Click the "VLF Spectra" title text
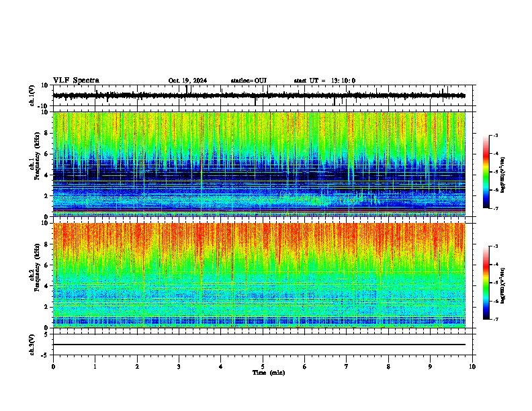532x411 pixels. coord(76,81)
